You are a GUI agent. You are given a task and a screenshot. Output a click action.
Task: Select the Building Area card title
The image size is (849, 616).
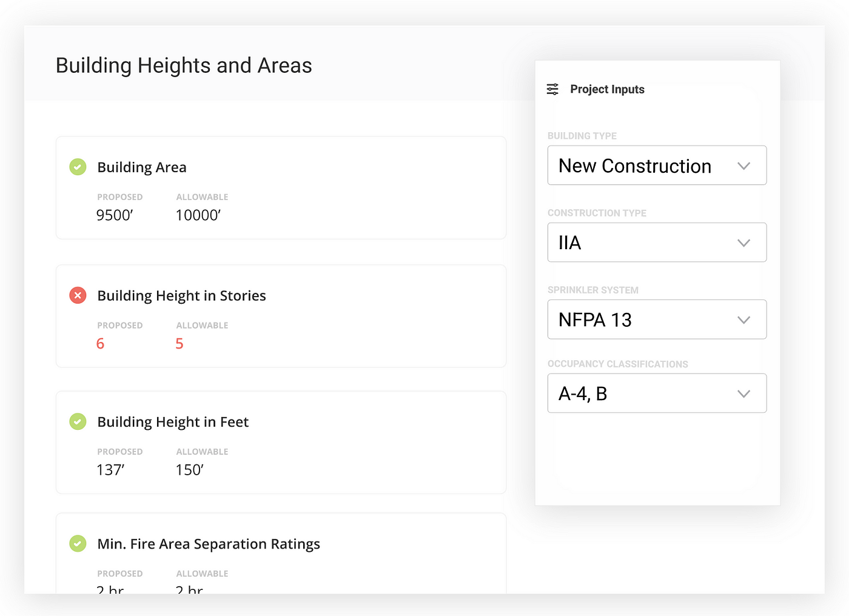pos(142,167)
